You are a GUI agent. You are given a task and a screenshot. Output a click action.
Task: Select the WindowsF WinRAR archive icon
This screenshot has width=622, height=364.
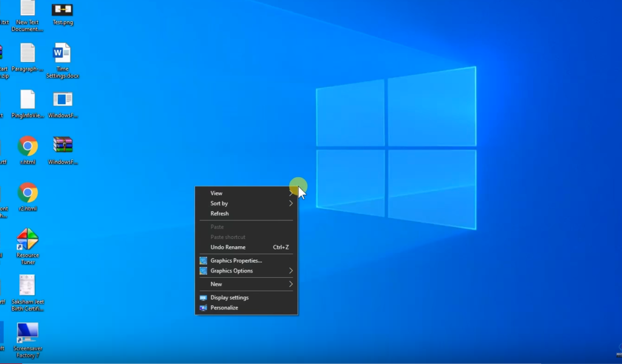coord(63,150)
